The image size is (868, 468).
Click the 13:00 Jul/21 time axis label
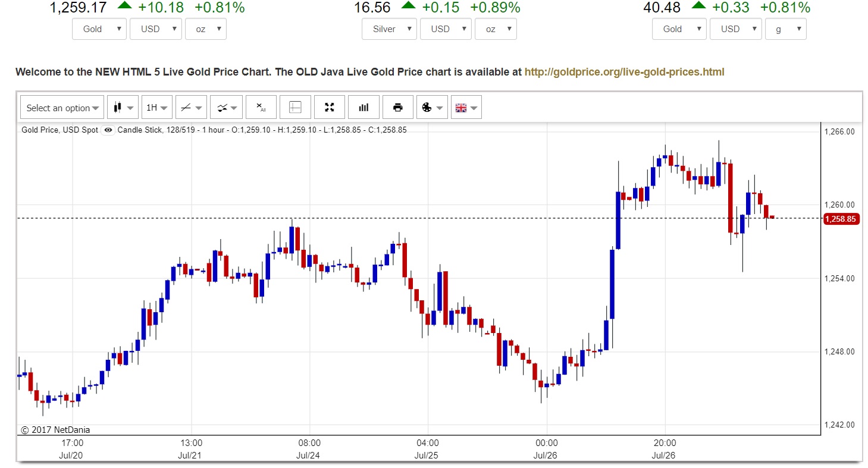[x=191, y=449]
